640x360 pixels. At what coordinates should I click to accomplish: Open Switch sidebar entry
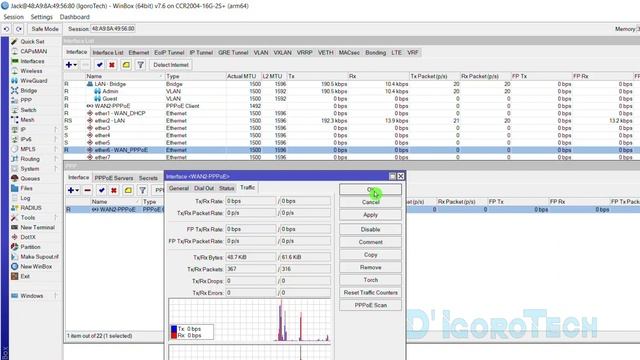click(x=28, y=110)
